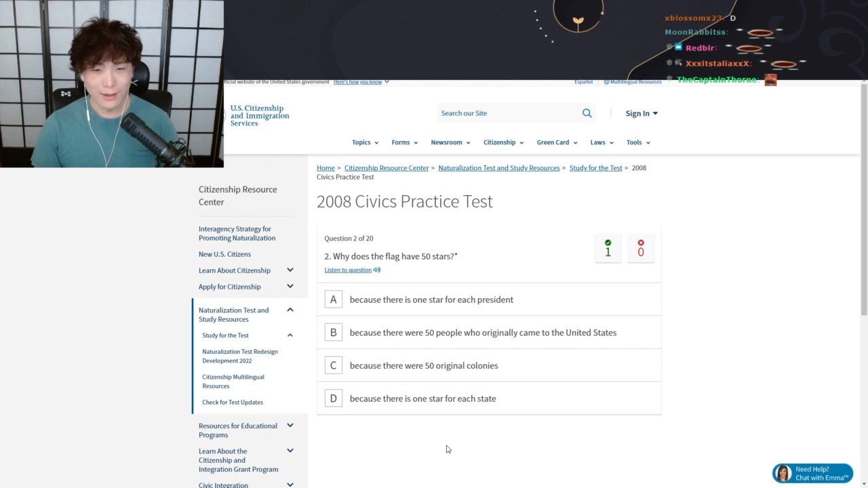Select answer C: 50 original colonies
This screenshot has width=868, height=488.
489,366
